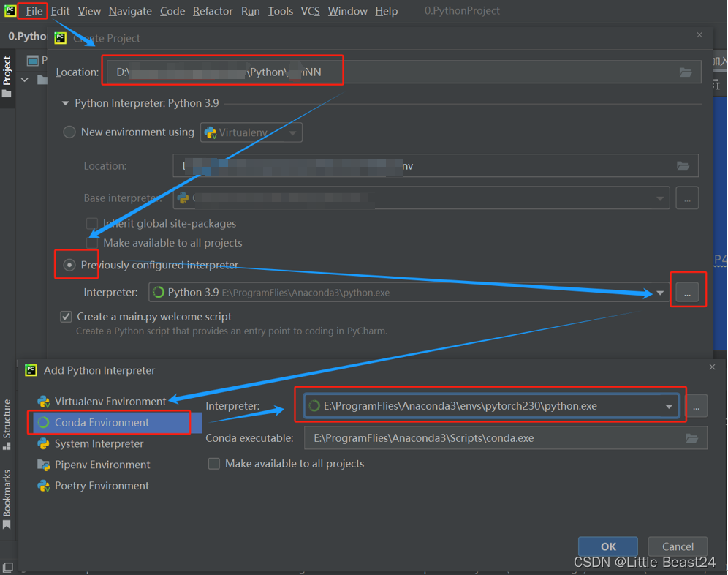This screenshot has height=575, width=728.
Task: Open the Run menu
Action: tap(250, 11)
